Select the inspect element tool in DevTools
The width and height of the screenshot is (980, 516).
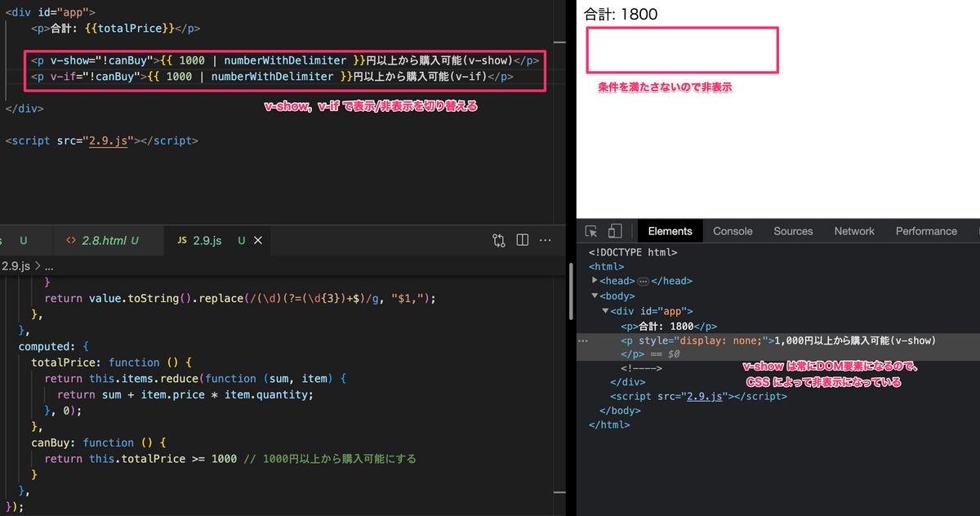[x=590, y=231]
